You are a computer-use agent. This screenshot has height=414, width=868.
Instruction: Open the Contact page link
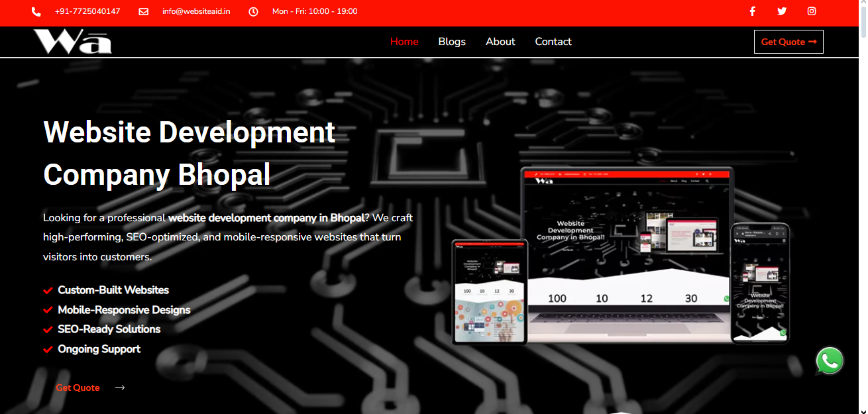[x=553, y=42]
